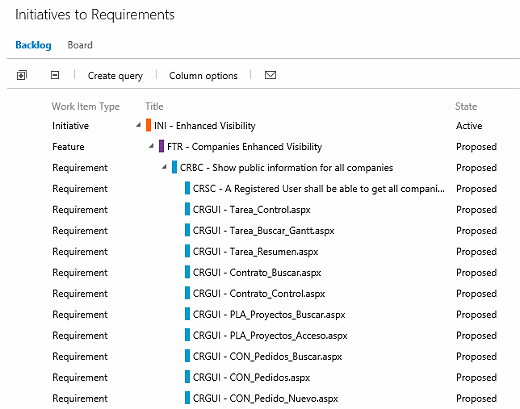This screenshot has width=520, height=409.
Task: Click the collapse all items icon
Action: tap(55, 75)
